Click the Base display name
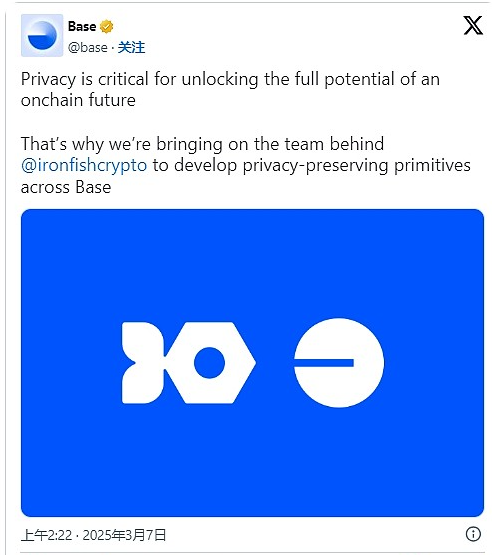The image size is (492, 555). tap(82, 27)
